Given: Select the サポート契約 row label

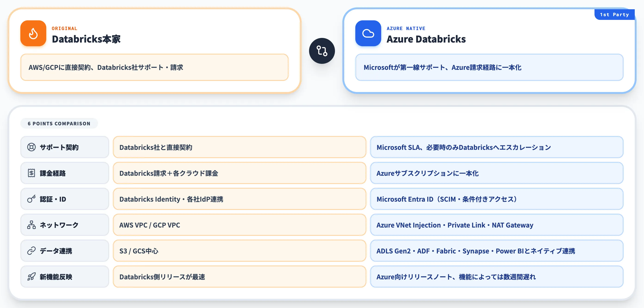Looking at the screenshot, I should (x=65, y=147).
